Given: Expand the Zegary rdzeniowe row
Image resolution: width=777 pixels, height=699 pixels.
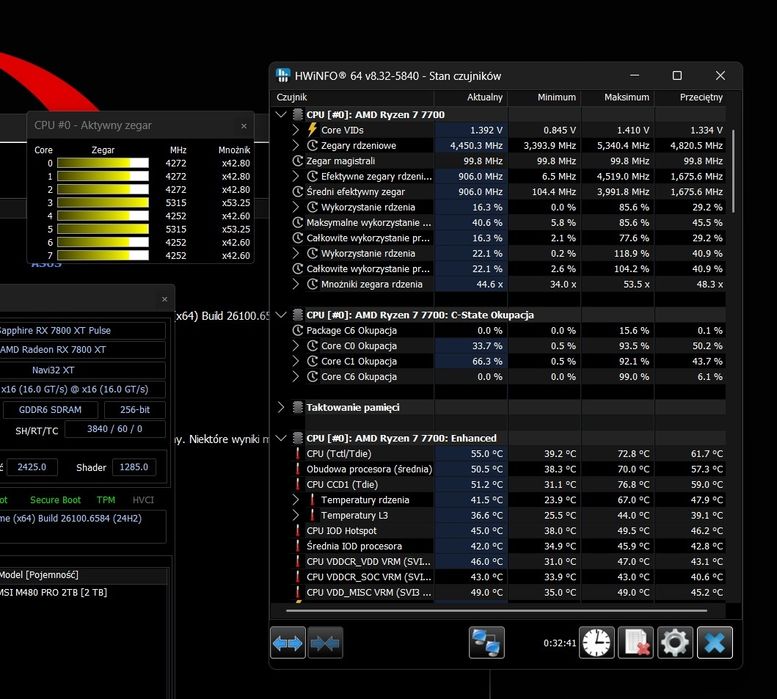Looking at the screenshot, I should [x=296, y=146].
